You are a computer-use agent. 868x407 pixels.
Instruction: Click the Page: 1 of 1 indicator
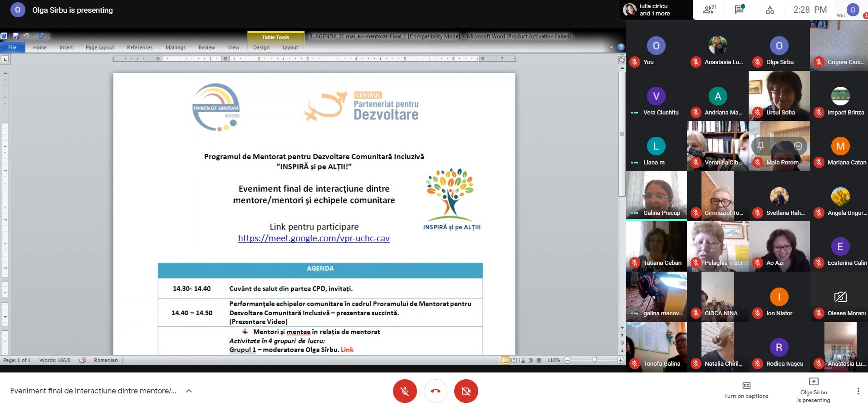17,360
